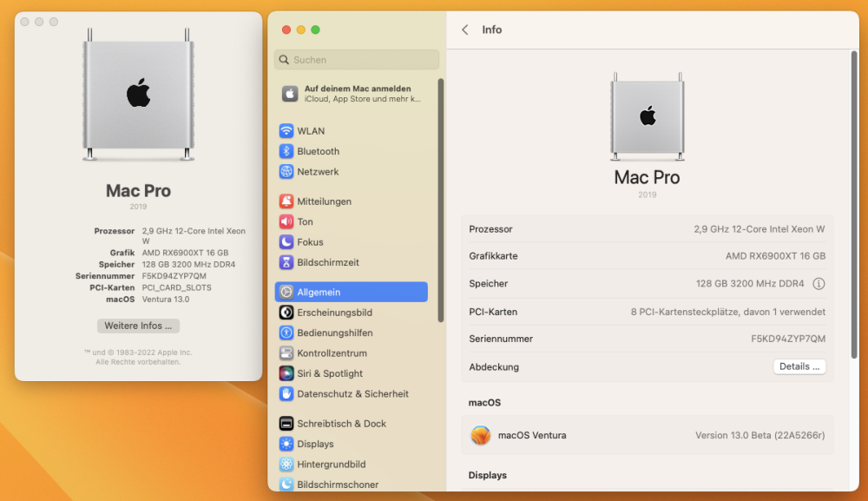Image resolution: width=868 pixels, height=501 pixels.
Task: Click the magnifier icon in the search field
Action: (284, 60)
